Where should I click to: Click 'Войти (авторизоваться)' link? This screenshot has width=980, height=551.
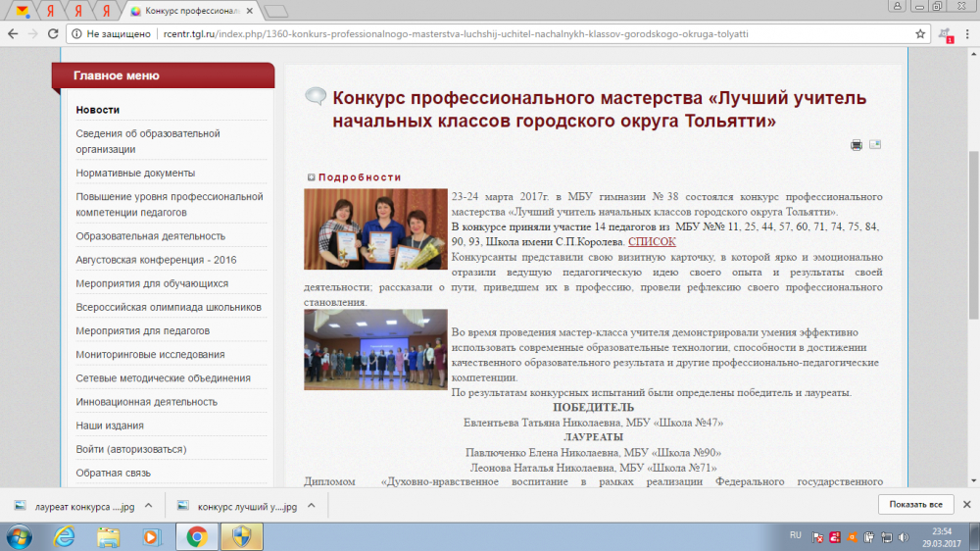click(130, 449)
